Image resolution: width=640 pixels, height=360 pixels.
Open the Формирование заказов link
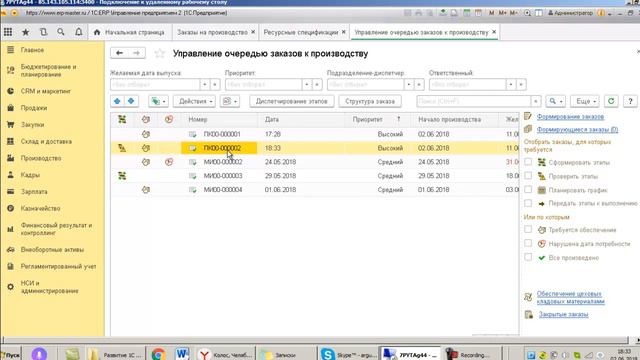coord(570,117)
